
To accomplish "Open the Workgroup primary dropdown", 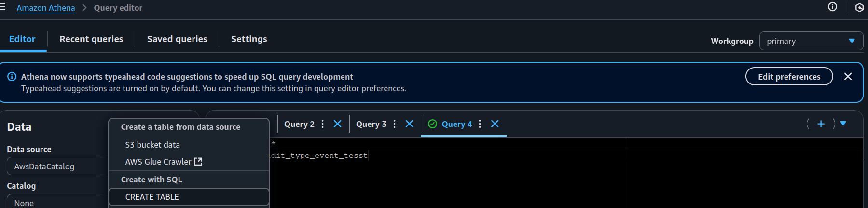I will click(x=811, y=41).
